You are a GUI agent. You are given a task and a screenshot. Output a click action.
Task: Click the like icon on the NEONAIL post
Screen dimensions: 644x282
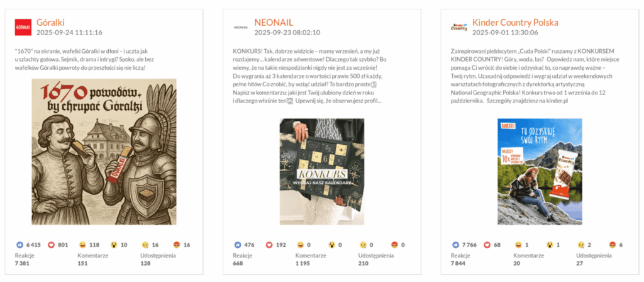point(237,245)
